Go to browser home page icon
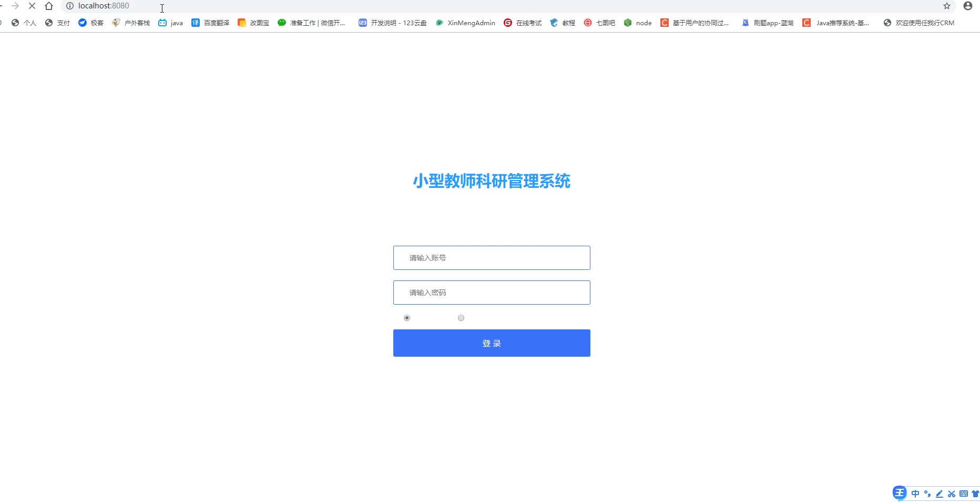The height and width of the screenshot is (503, 980). pos(49,6)
